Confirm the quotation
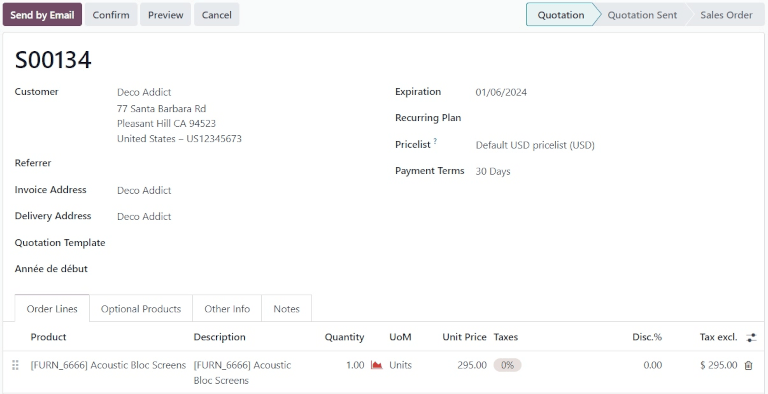768x394 pixels. 111,15
